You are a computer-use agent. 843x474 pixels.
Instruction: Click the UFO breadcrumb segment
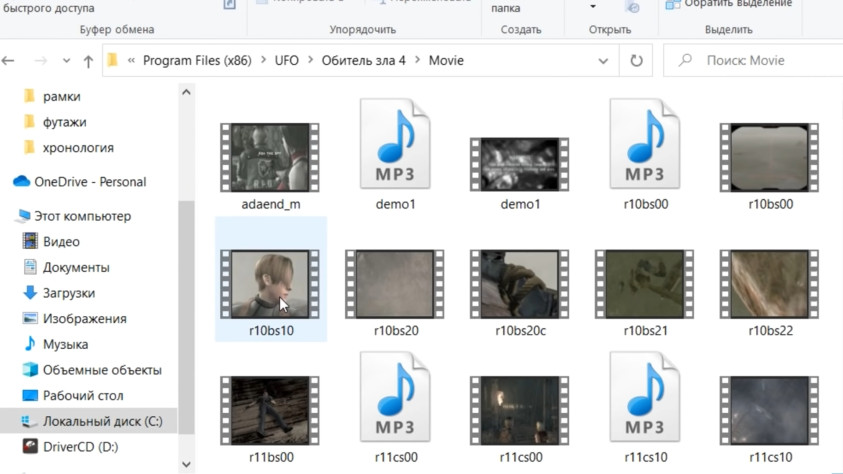pyautogui.click(x=287, y=60)
